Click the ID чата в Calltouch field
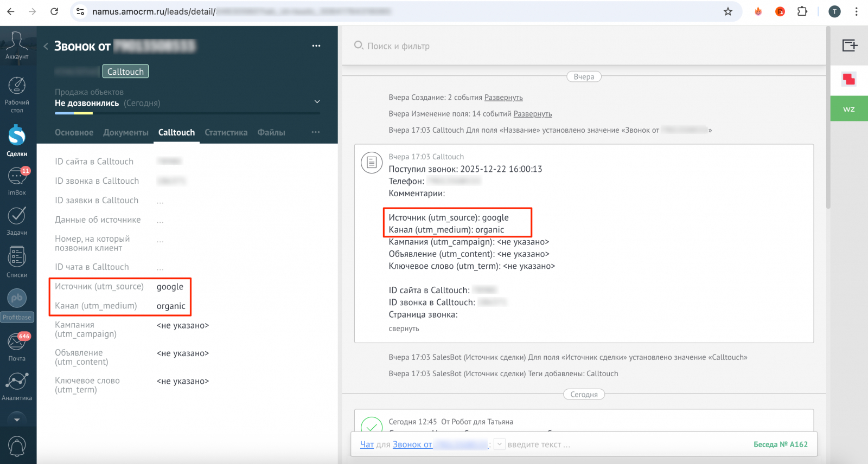This screenshot has width=868, height=464. [160, 268]
